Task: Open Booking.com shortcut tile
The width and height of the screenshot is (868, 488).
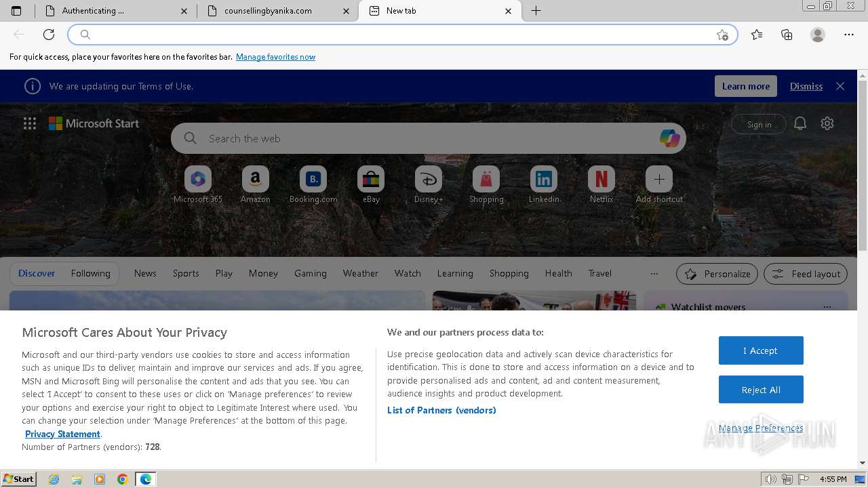Action: tap(313, 184)
